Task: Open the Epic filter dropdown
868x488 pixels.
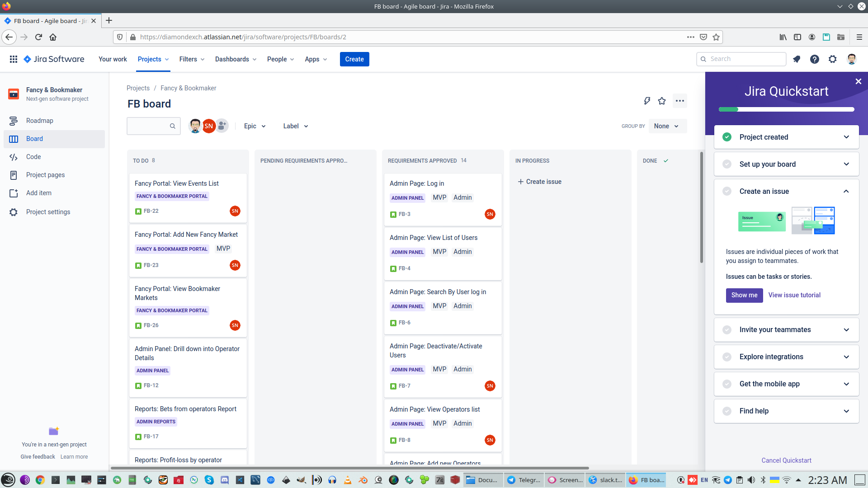Action: point(255,126)
